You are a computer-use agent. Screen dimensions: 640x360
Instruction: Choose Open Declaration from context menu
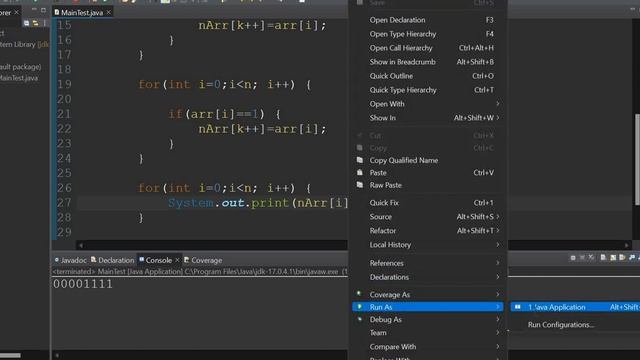tap(428, 20)
